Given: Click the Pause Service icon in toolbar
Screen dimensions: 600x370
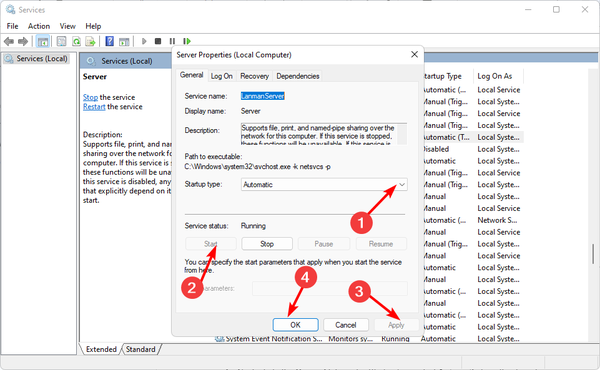Looking at the screenshot, I should coord(172,41).
